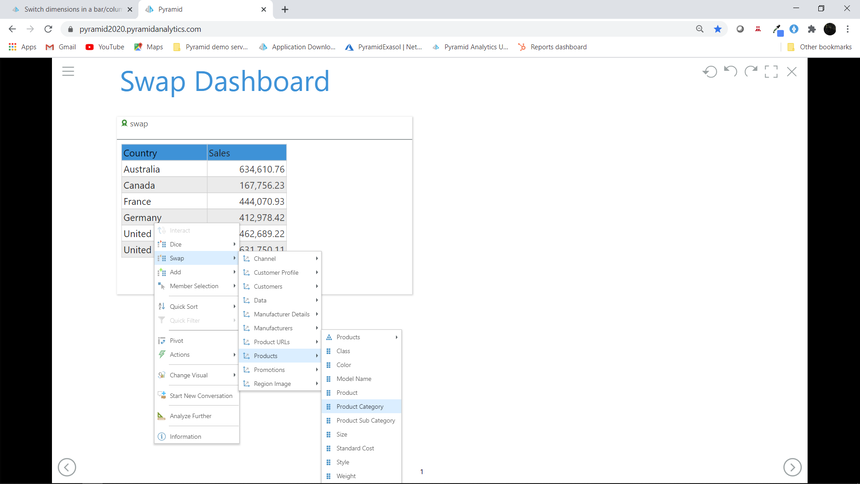
Task: Click the Chrome back button
Action: tap(12, 29)
